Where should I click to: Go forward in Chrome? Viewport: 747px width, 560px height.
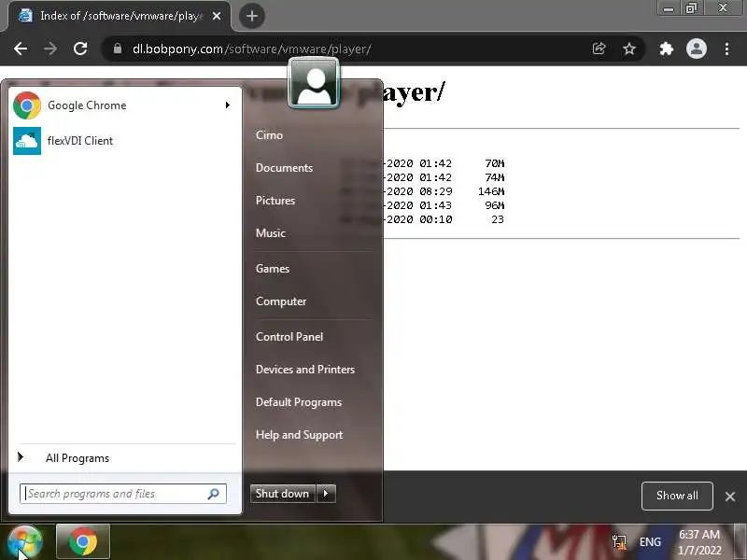(x=50, y=49)
